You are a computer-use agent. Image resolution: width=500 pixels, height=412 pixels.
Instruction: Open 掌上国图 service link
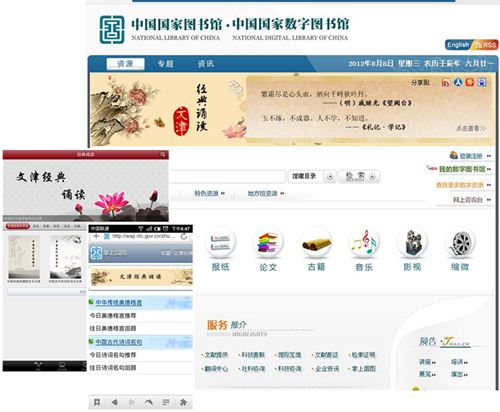(363, 369)
